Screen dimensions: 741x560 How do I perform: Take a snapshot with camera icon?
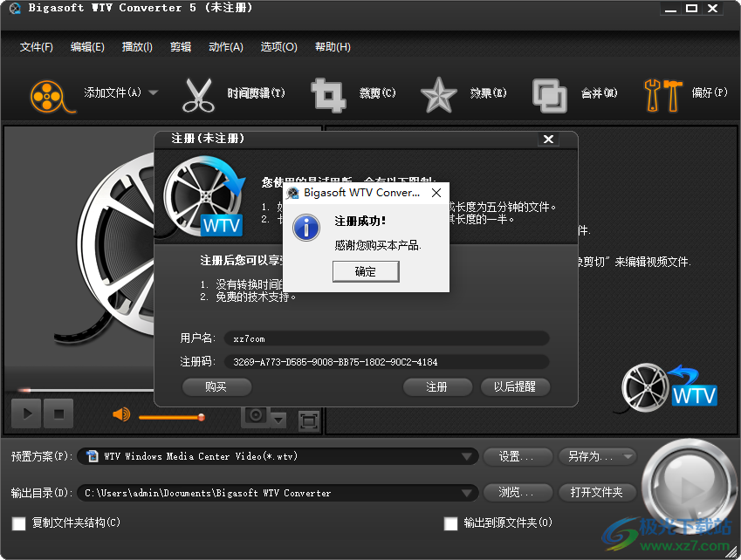coord(256,415)
